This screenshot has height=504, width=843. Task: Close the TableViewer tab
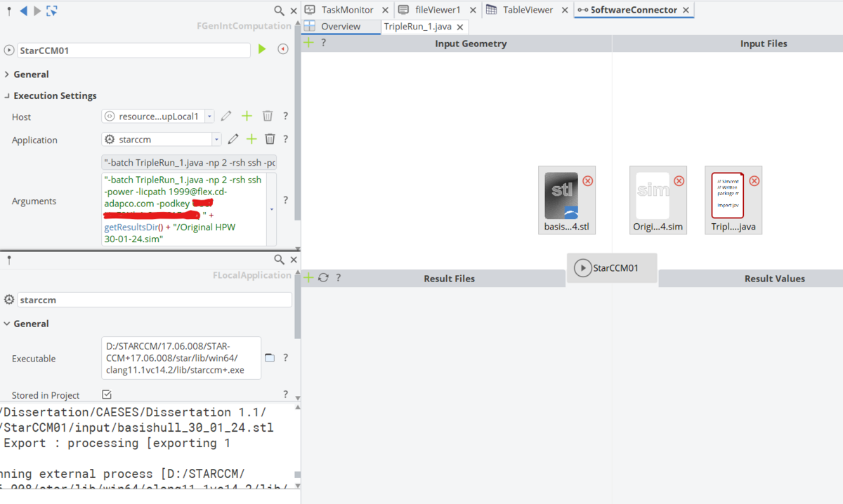(565, 11)
